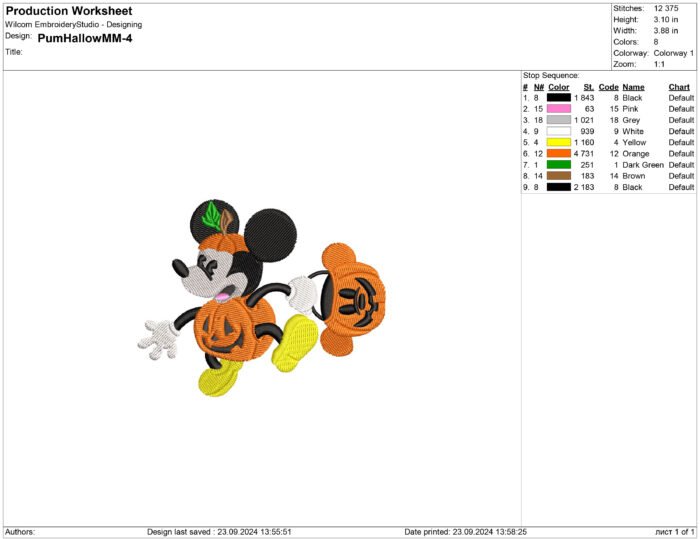
Task: Click the 'Code' column header
Action: click(608, 87)
